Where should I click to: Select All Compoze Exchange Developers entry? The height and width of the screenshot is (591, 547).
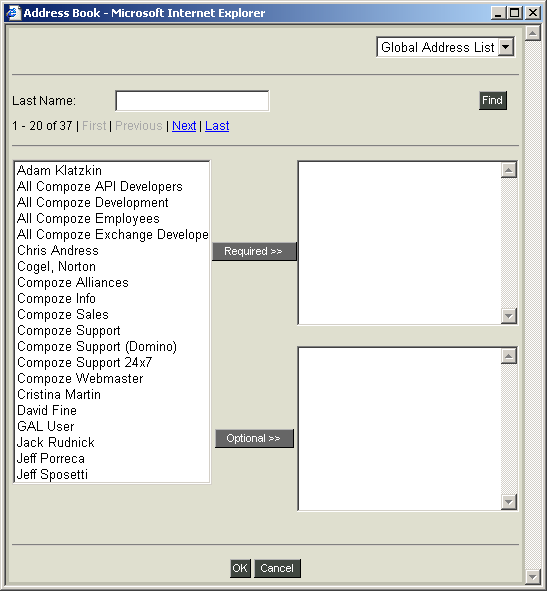[112, 234]
